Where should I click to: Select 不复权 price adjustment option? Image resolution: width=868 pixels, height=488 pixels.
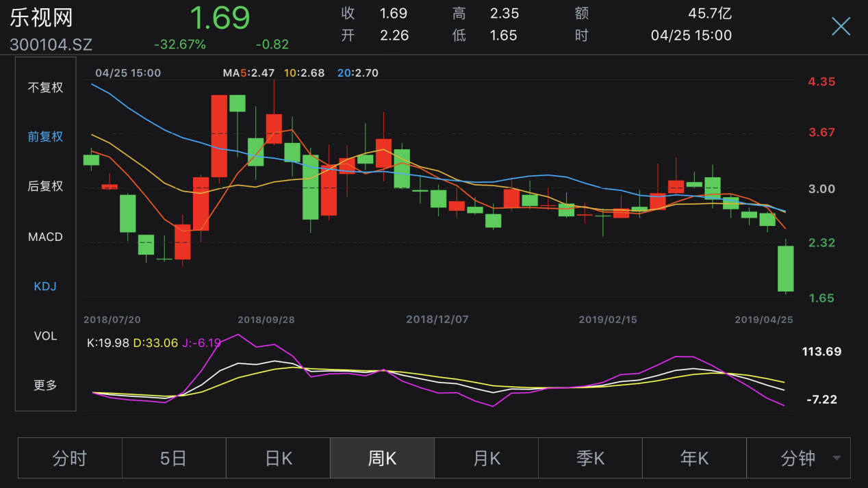[x=45, y=87]
